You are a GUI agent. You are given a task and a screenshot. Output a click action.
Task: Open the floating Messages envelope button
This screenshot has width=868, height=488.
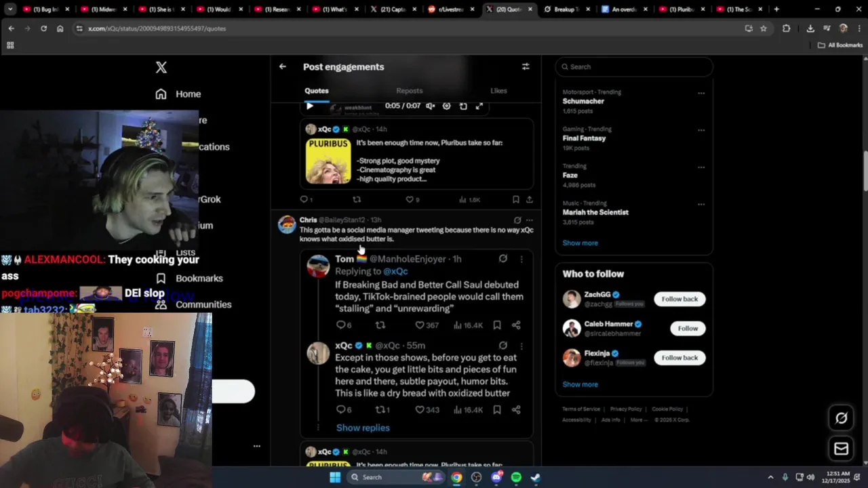(842, 449)
